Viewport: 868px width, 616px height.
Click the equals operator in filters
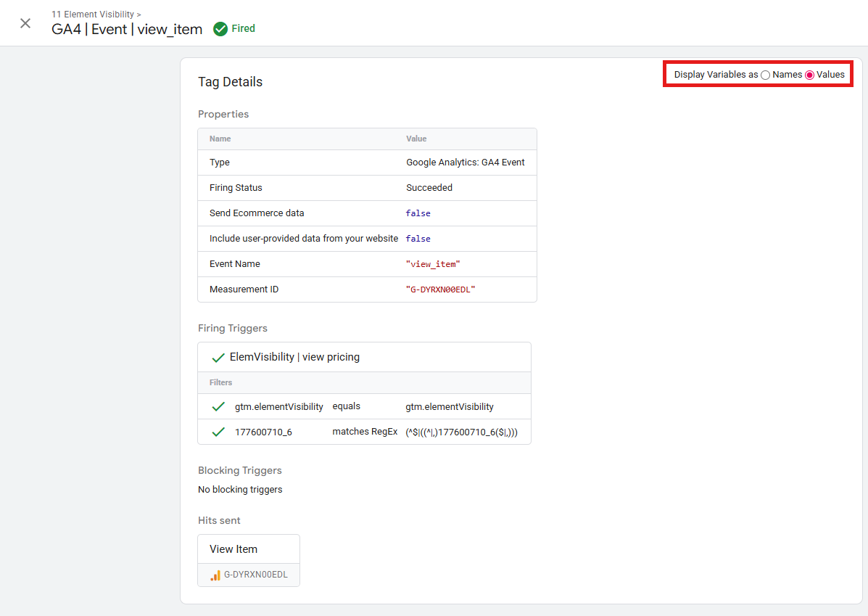click(x=347, y=406)
